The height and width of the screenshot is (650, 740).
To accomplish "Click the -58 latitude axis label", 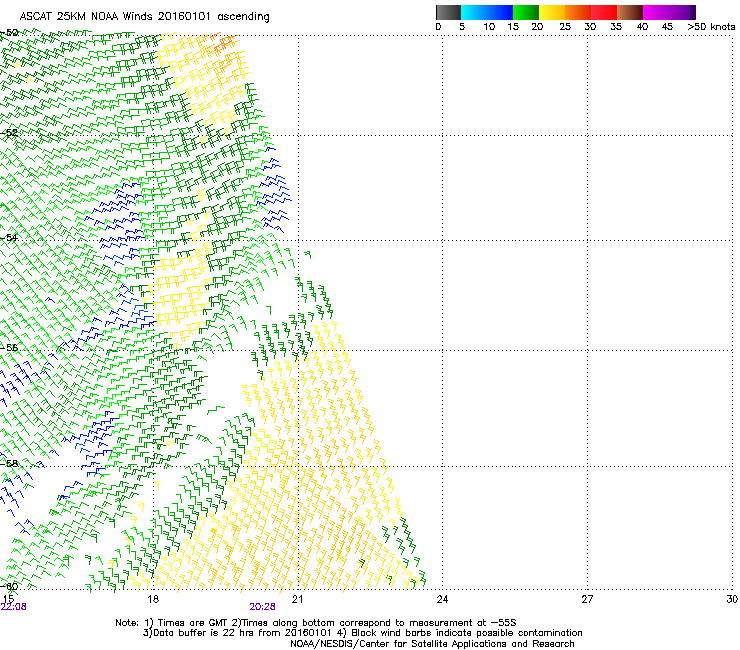I will (9, 463).
